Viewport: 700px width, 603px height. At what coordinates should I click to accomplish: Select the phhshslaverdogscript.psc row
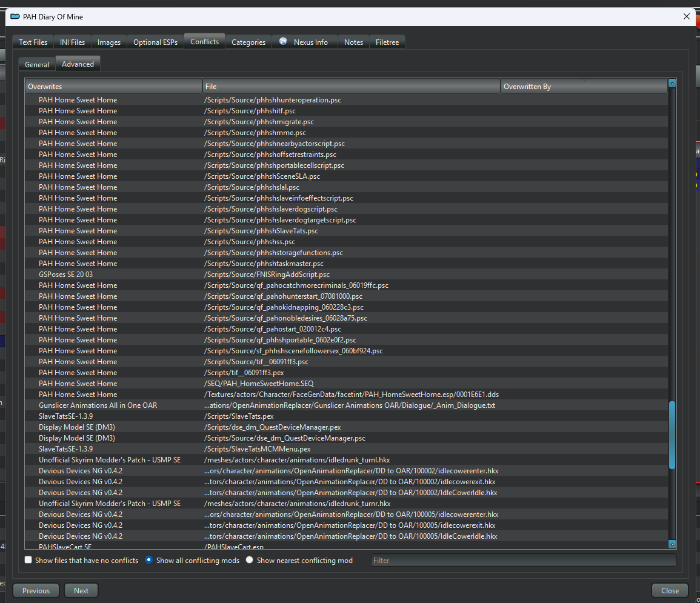click(x=347, y=209)
